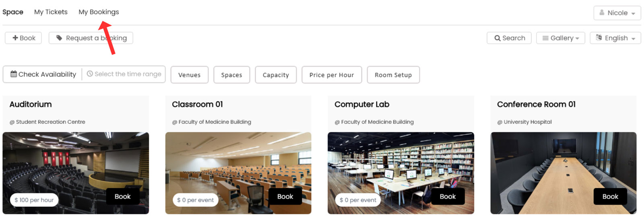
Task: Expand the Nicole user menu
Action: click(617, 13)
